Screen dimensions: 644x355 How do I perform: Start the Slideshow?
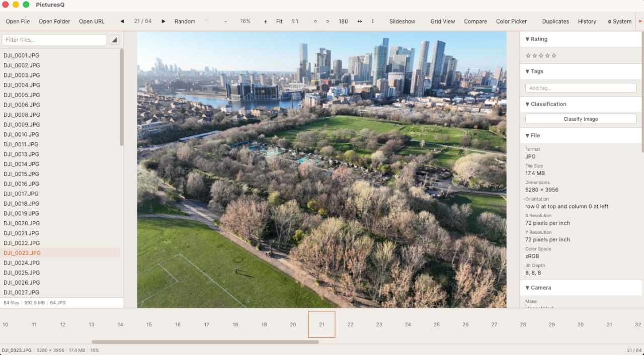(403, 21)
